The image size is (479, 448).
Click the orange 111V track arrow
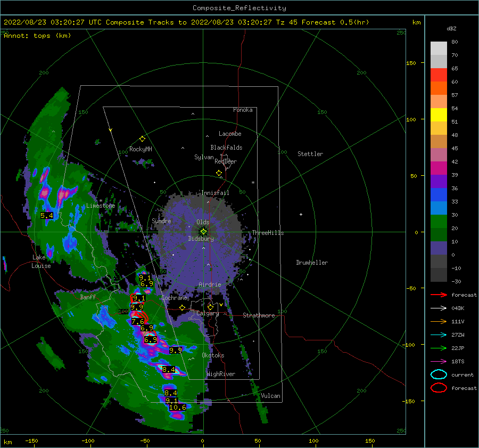439,321
